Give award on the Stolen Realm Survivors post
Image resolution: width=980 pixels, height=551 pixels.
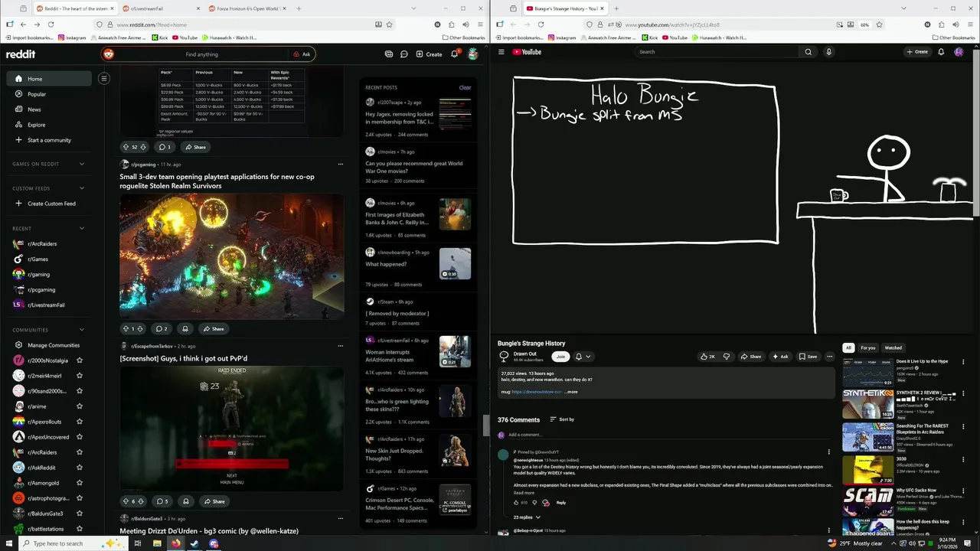(185, 329)
